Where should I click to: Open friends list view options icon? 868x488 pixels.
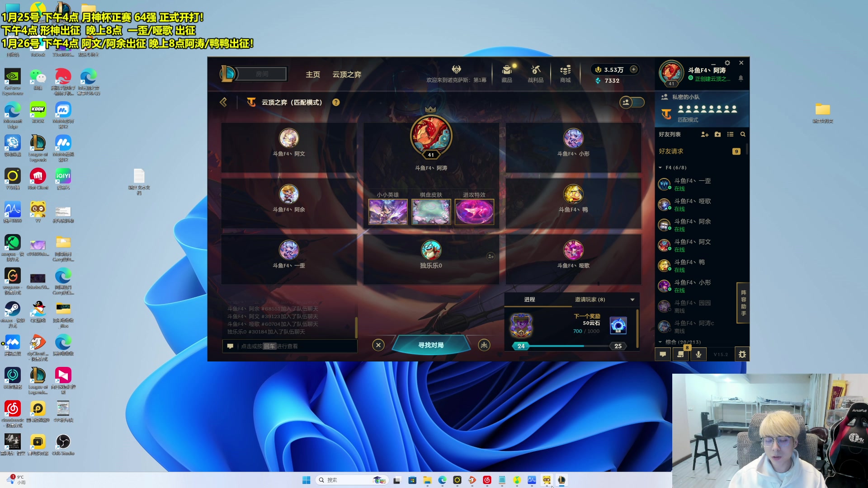tap(730, 134)
